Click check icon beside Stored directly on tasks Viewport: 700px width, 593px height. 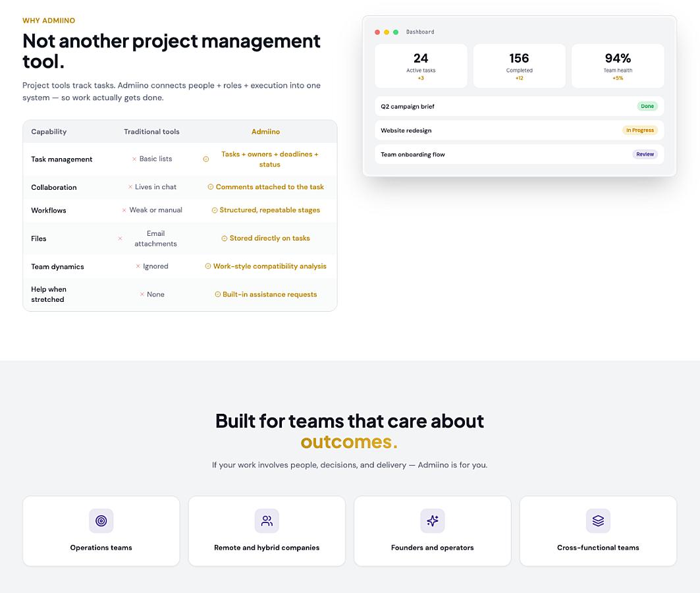(x=225, y=239)
